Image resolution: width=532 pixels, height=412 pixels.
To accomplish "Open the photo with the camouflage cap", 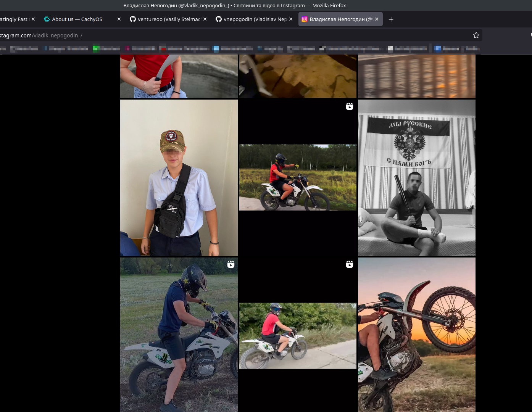I will (x=179, y=178).
